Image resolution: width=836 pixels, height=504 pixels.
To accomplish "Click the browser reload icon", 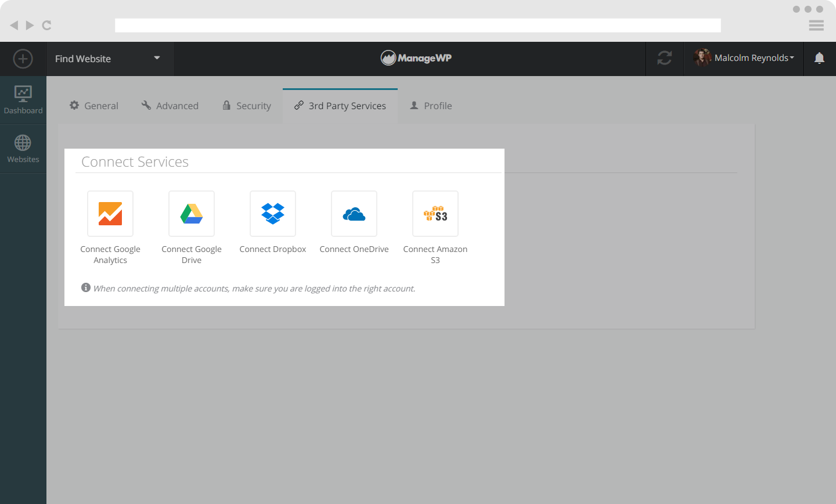I will pyautogui.click(x=47, y=25).
